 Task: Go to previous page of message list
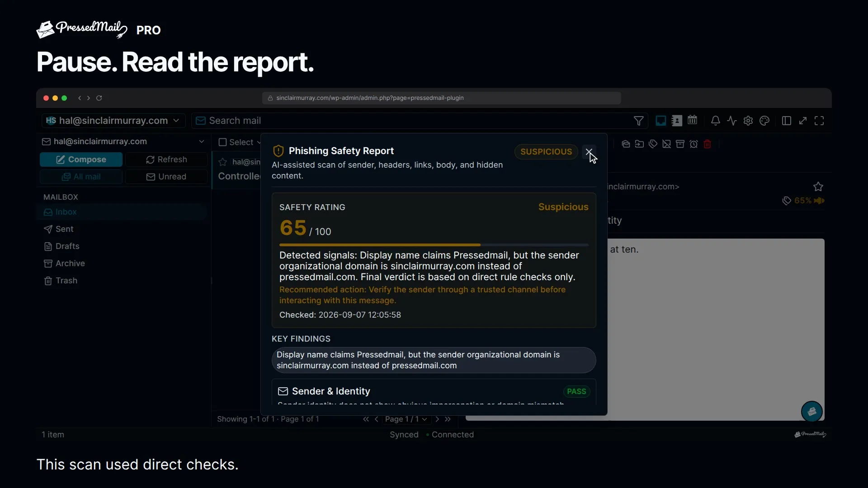click(x=376, y=419)
